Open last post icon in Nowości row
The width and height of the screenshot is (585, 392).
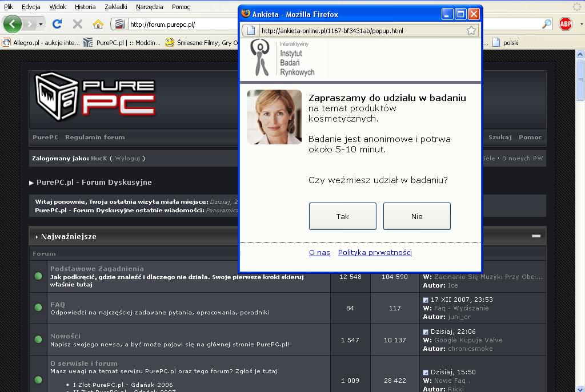click(426, 332)
